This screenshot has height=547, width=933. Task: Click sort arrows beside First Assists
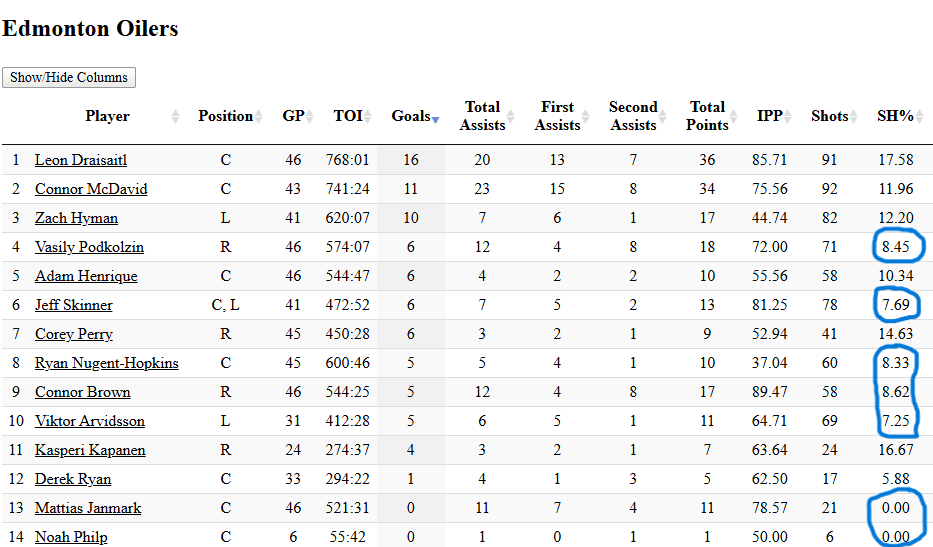[586, 117]
